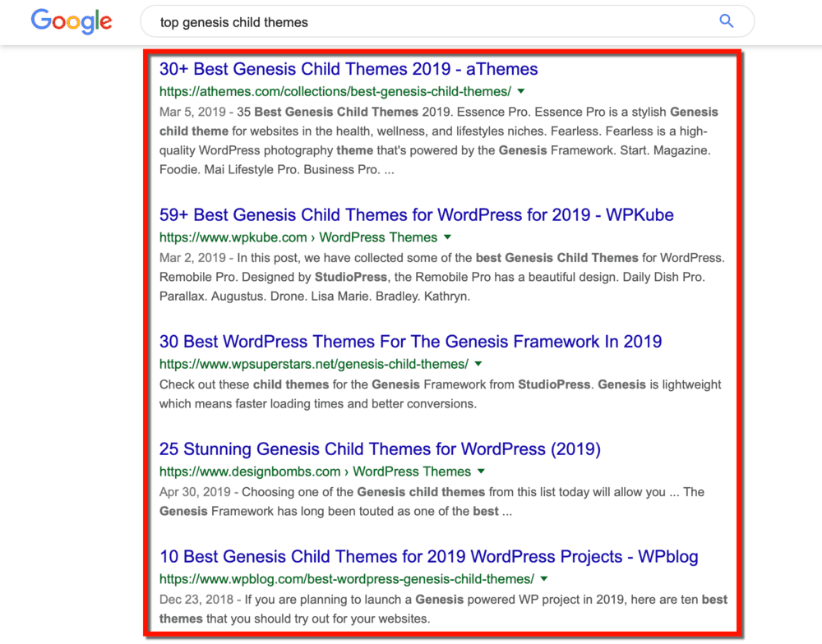Click the 'Apr 30, 2019' snippet date
822x644 pixels.
(x=195, y=492)
